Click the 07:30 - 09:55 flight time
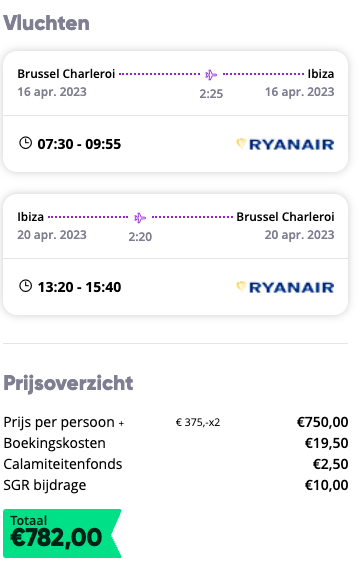The height and width of the screenshot is (564, 362). coord(80,144)
